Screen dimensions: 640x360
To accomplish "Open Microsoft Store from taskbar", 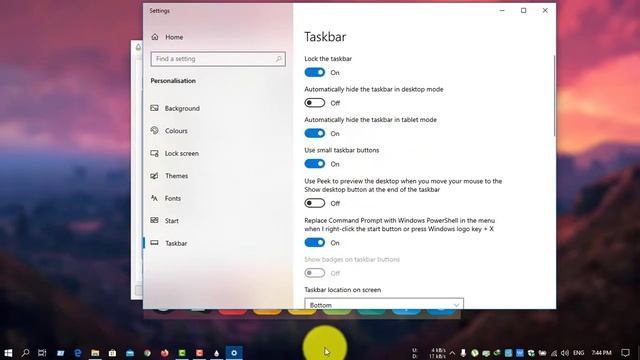I will (x=112, y=353).
